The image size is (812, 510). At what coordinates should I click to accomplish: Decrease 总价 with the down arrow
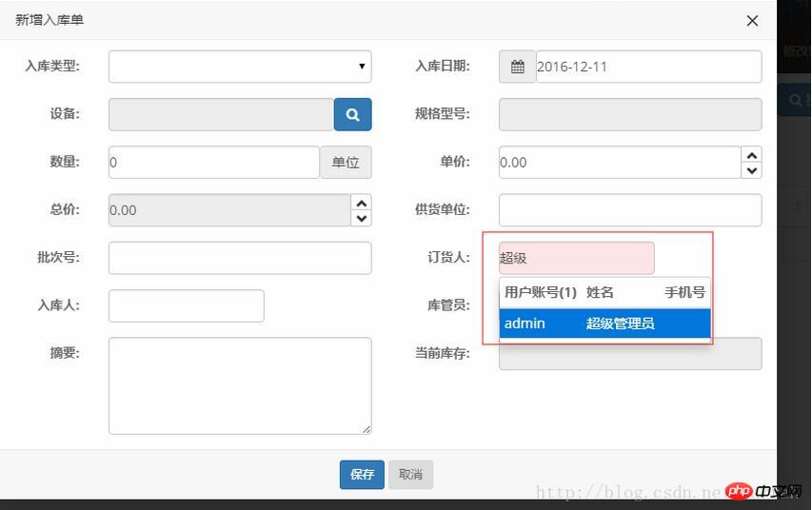point(361,218)
